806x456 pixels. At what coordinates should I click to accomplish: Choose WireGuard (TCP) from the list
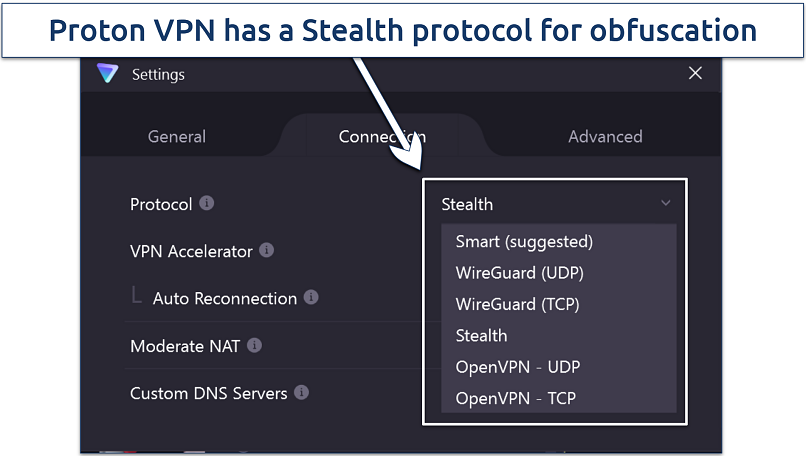click(517, 304)
